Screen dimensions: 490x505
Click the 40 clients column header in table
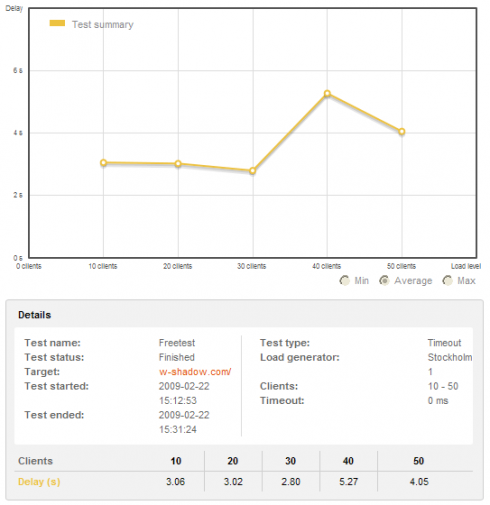(x=348, y=461)
